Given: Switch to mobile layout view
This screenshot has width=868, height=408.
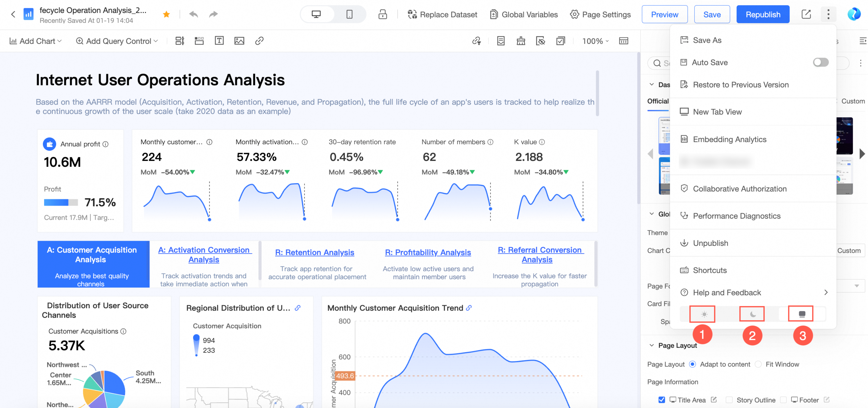Looking at the screenshot, I should [349, 14].
